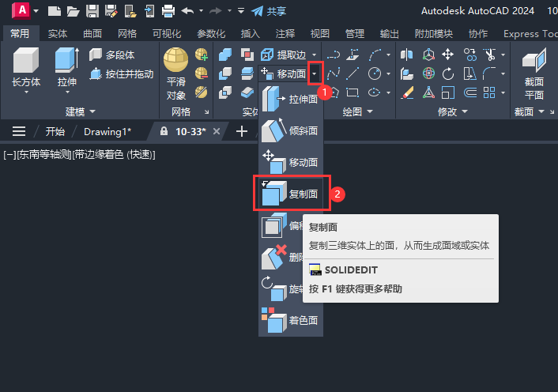Expand the 修改 panel
Viewport: 558px width, 392px height.
pos(452,111)
